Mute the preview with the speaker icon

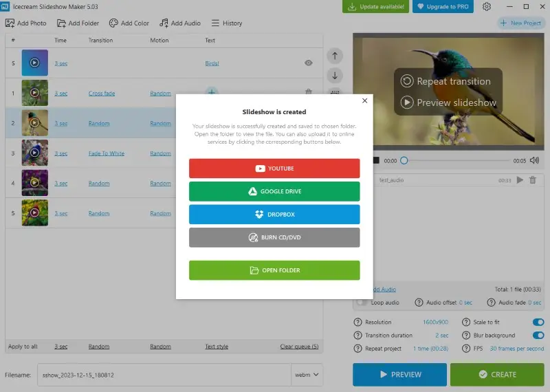(534, 160)
